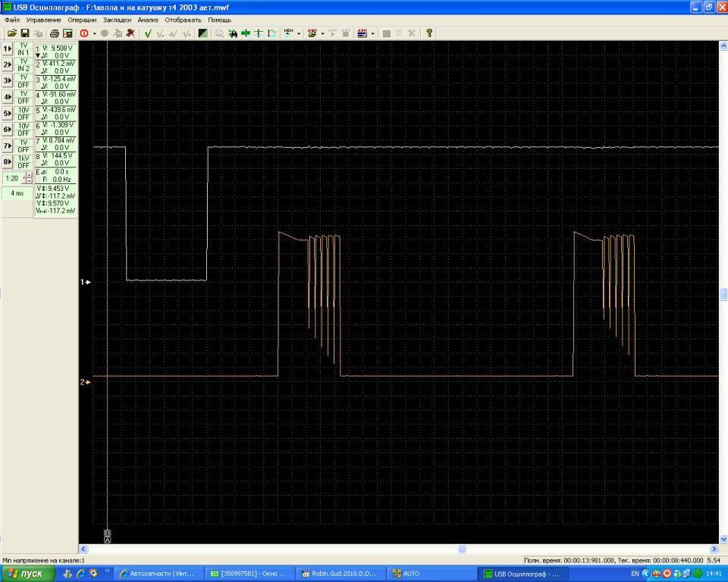Click the greyed globe icon in toolbar

coord(219,33)
